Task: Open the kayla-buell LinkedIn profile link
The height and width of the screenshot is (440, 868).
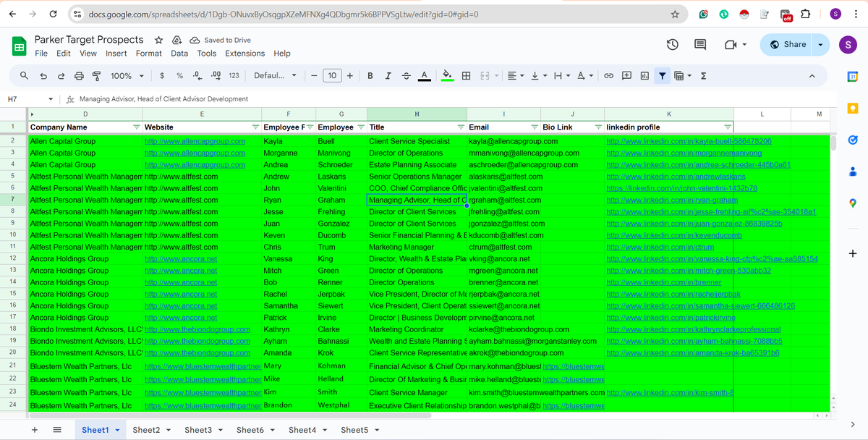Action: coord(689,141)
